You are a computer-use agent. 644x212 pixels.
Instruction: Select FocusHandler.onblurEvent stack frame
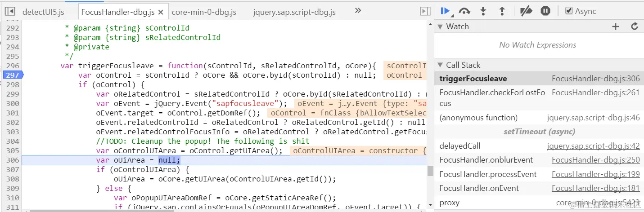538,160
